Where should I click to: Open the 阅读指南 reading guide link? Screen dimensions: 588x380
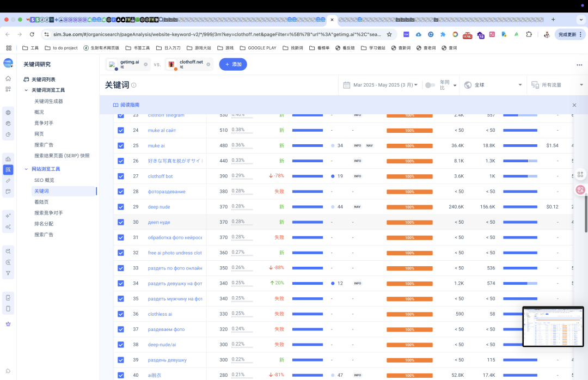click(x=130, y=105)
